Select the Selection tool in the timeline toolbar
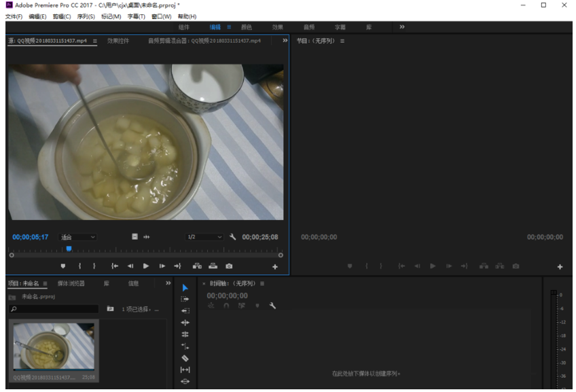This screenshot has width=576, height=392. [x=185, y=289]
